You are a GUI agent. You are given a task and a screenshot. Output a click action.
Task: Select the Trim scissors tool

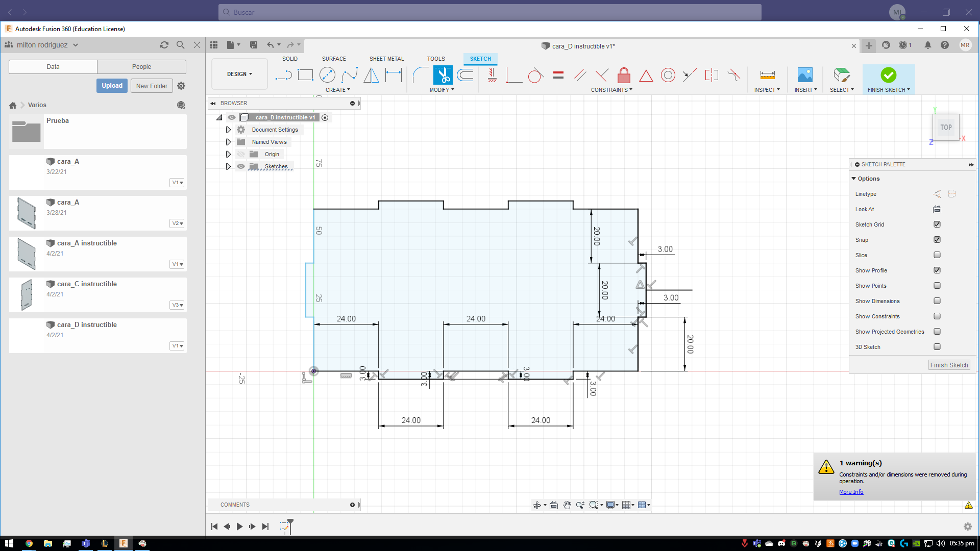coord(443,76)
